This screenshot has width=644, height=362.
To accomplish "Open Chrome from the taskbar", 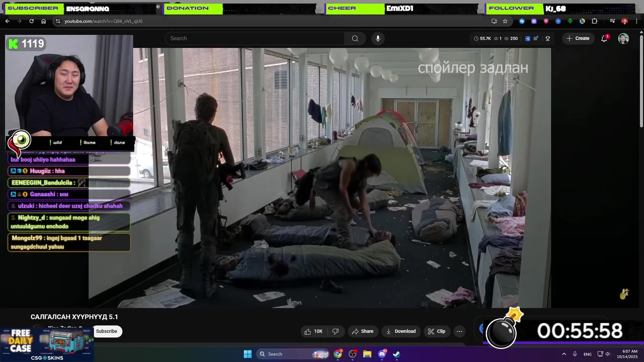I will coord(338,354).
